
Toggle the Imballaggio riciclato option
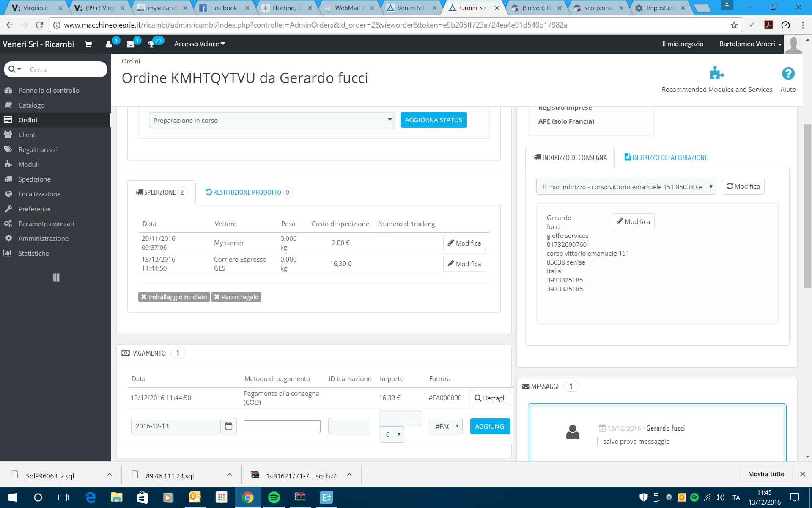pos(174,297)
